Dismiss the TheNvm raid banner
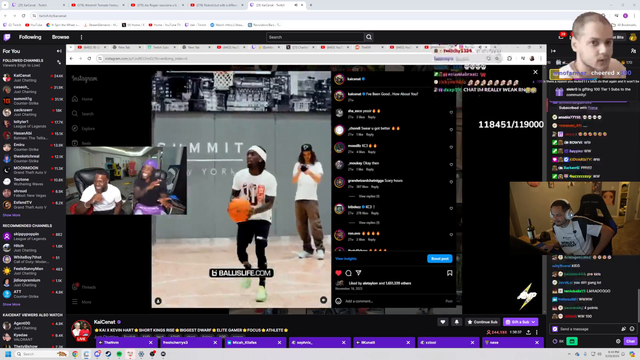 tap(151, 342)
